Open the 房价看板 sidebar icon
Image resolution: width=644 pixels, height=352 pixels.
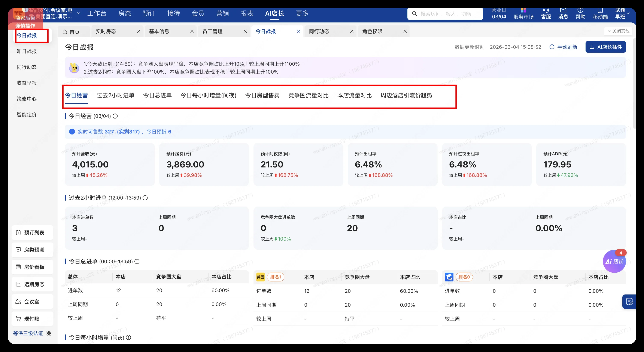click(32, 267)
